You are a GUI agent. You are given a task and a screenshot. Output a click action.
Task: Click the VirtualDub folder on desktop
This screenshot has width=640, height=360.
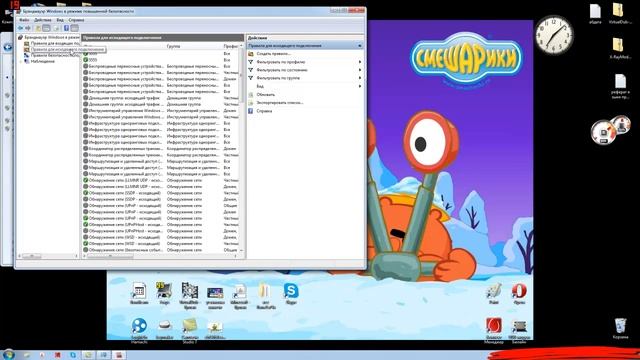coord(620,13)
